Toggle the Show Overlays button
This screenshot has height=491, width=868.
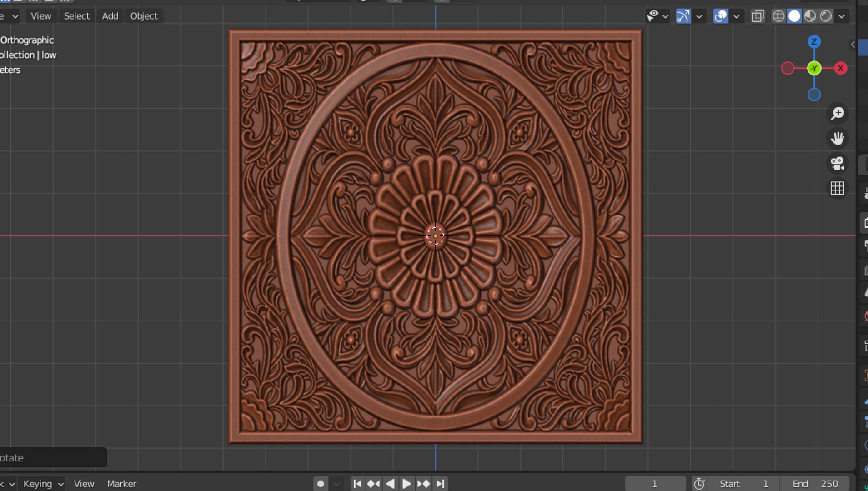[x=720, y=16]
